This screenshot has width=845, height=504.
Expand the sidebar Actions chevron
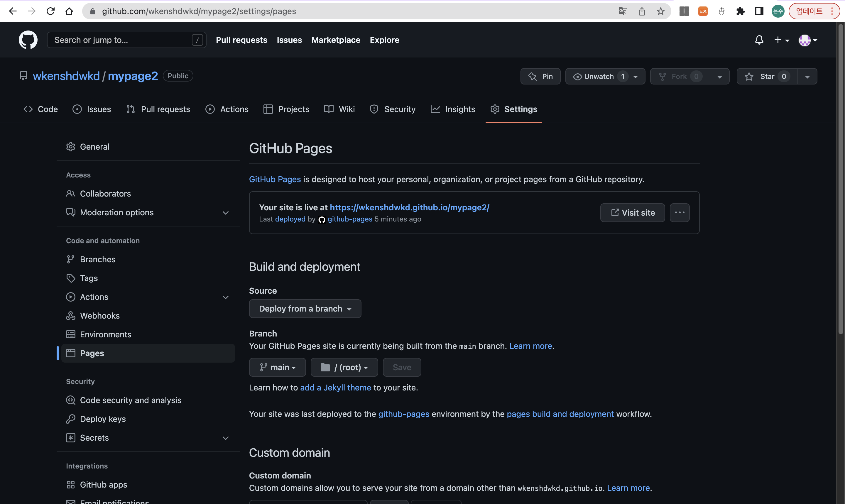[x=226, y=297]
